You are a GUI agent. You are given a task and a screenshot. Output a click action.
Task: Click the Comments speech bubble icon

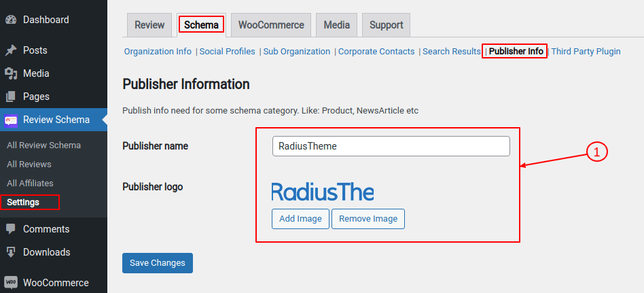(x=11, y=229)
